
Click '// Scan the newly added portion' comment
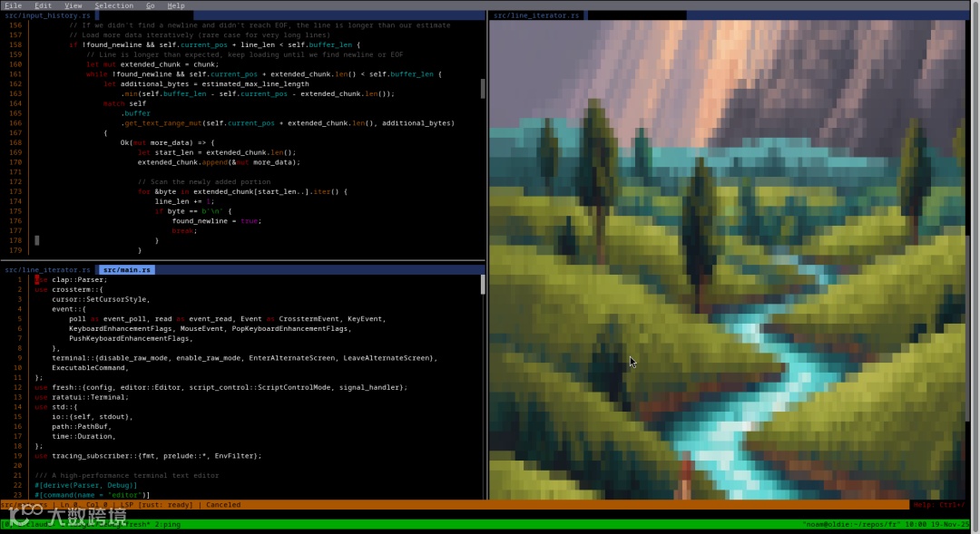(204, 181)
